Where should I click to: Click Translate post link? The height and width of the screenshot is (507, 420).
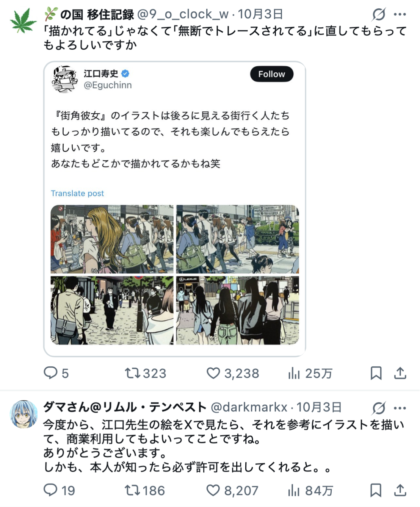[77, 193]
